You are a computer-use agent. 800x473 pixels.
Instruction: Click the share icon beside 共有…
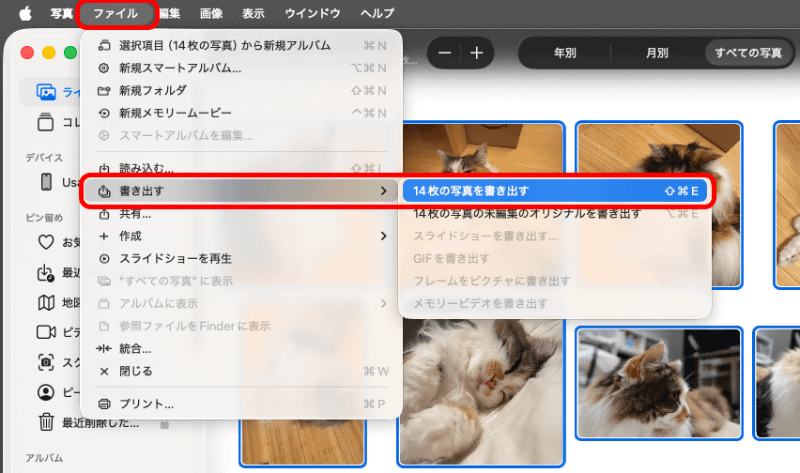tap(104, 214)
